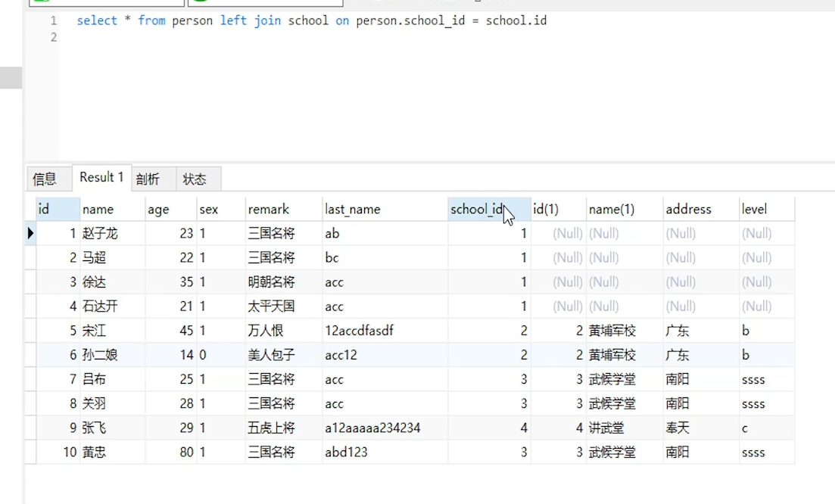
Task: Click the last_name cell acc12
Action: (385, 355)
